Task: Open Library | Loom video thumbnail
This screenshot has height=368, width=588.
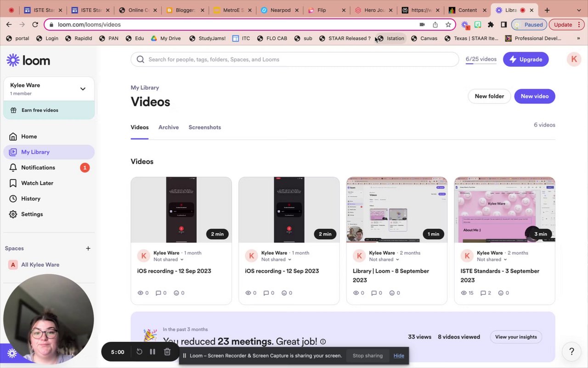Action: [x=396, y=210]
